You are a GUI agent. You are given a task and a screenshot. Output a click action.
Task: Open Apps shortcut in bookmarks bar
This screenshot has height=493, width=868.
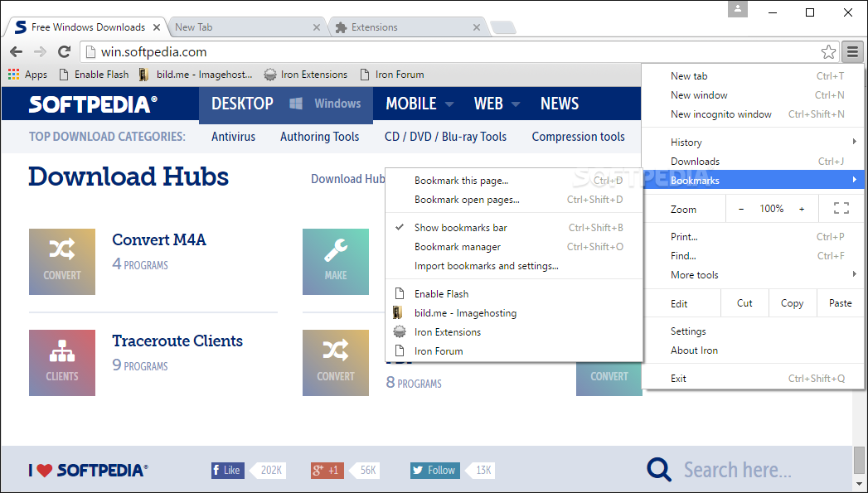tap(28, 75)
